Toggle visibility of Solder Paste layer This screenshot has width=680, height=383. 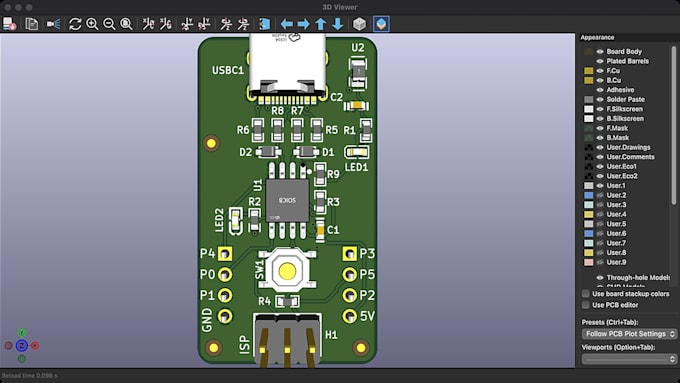[600, 99]
